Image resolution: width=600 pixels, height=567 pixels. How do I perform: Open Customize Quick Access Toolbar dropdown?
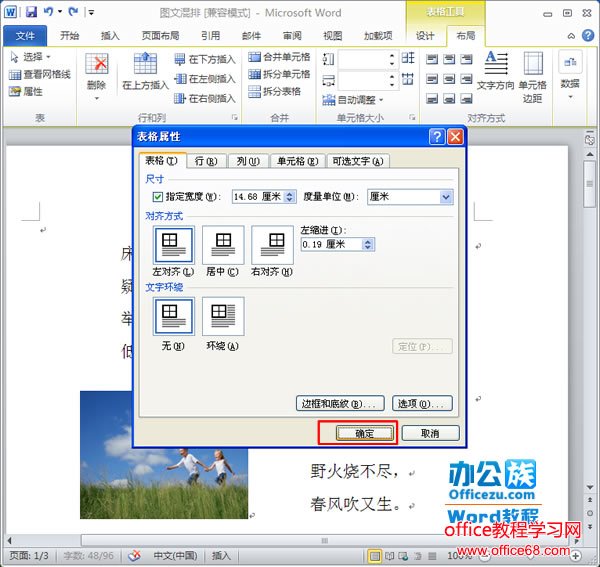pyautogui.click(x=91, y=12)
